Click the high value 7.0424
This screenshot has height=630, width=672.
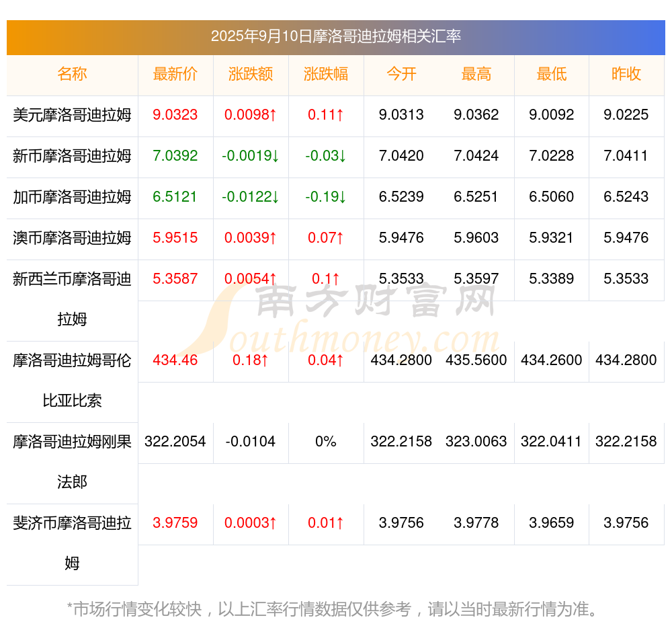(x=476, y=156)
